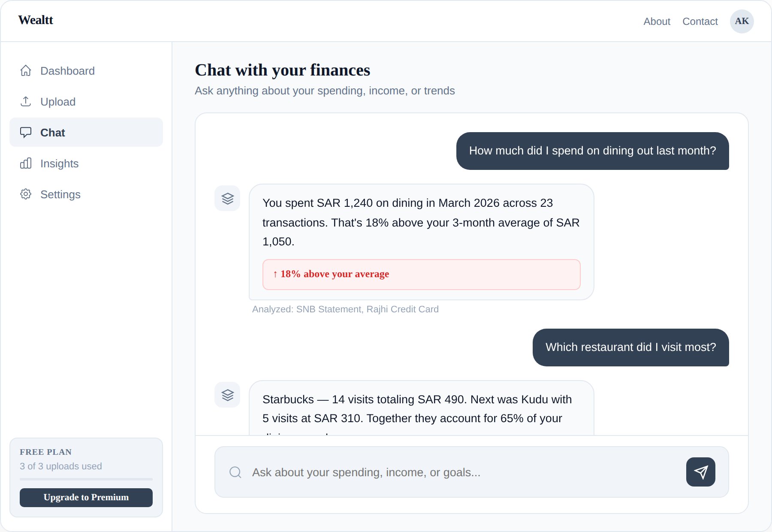The height and width of the screenshot is (532, 772).
Task: Select the Dashboard home icon in sidebar
Action: [x=26, y=70]
